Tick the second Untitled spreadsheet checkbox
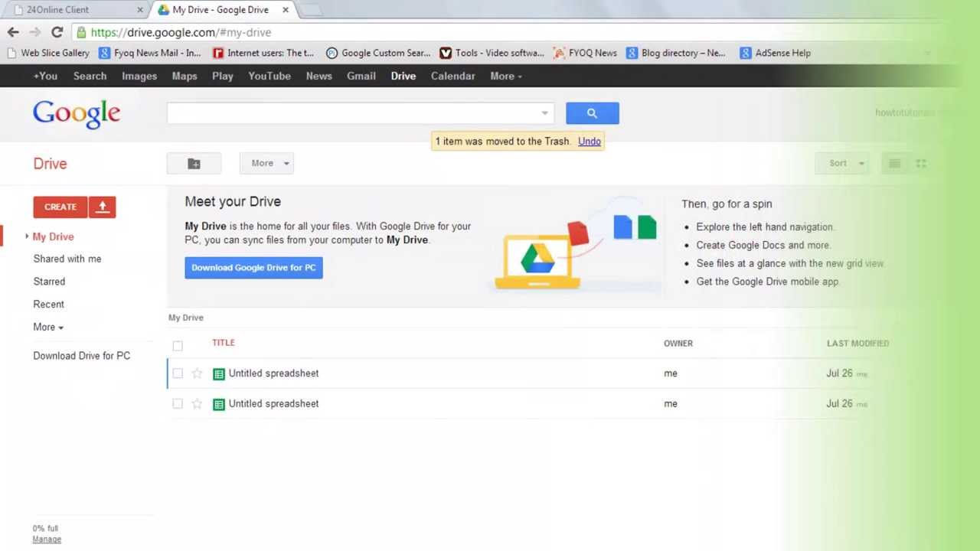 tap(178, 403)
